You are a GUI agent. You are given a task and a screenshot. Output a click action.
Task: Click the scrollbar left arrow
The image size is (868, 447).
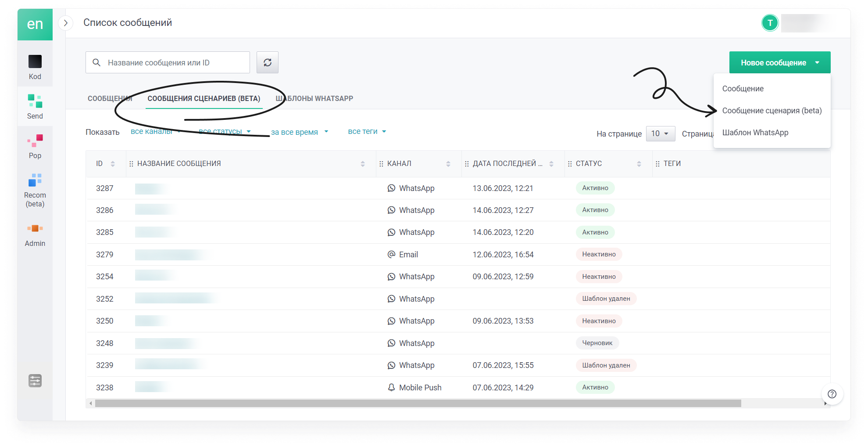91,403
